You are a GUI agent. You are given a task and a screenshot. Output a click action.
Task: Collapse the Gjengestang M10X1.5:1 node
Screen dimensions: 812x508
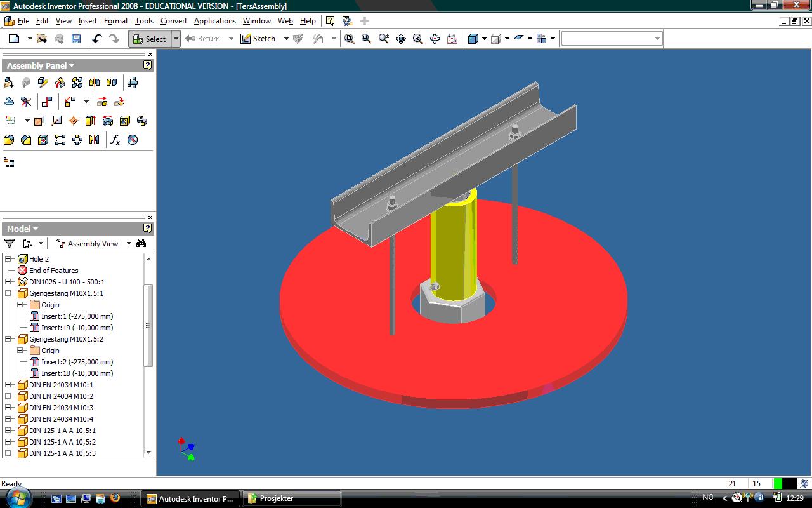(x=8, y=293)
